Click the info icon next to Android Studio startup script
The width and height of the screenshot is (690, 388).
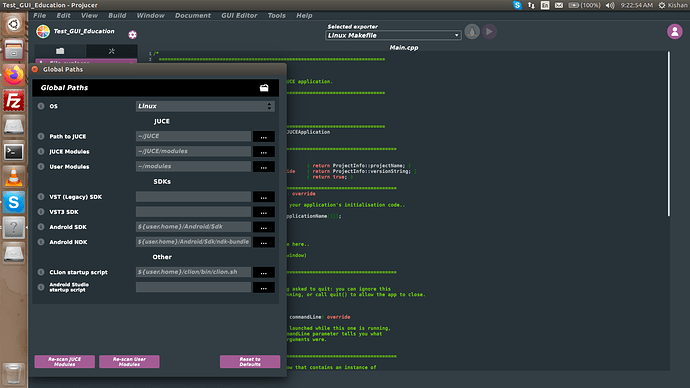click(41, 287)
